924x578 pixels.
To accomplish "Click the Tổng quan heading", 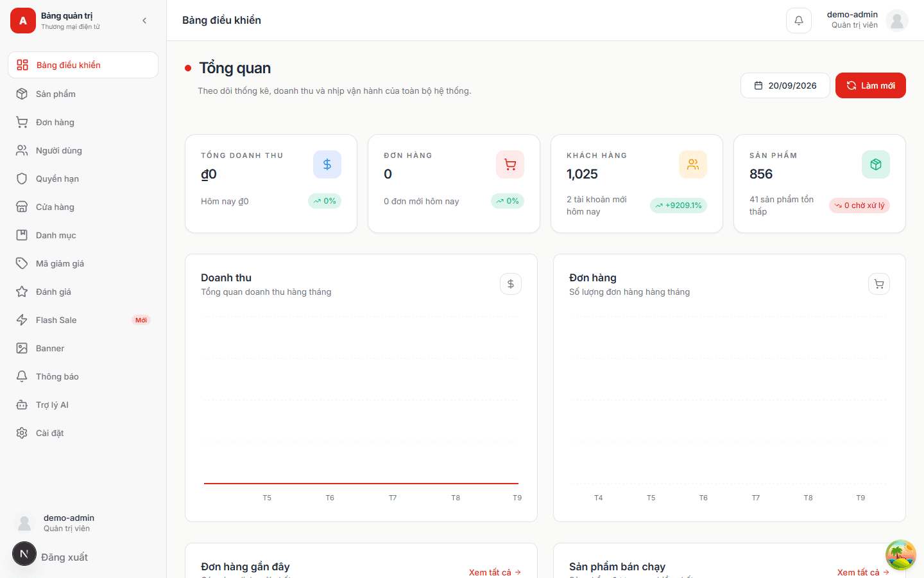I will point(235,68).
